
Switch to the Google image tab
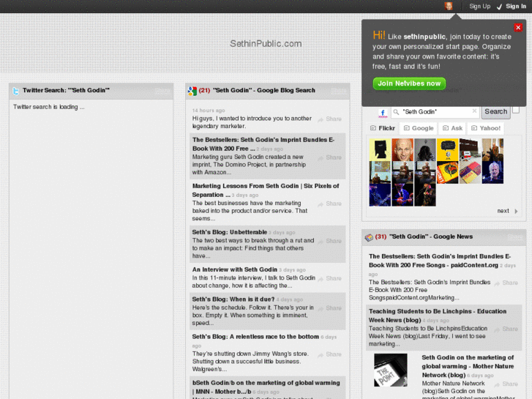coord(419,128)
